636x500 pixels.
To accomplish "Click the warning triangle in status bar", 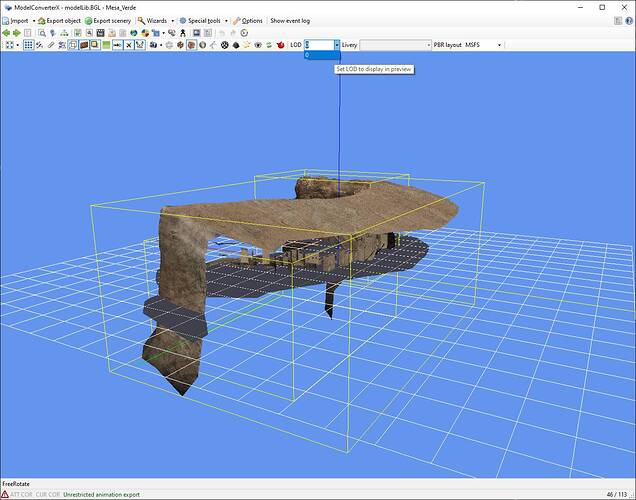I will point(5,494).
